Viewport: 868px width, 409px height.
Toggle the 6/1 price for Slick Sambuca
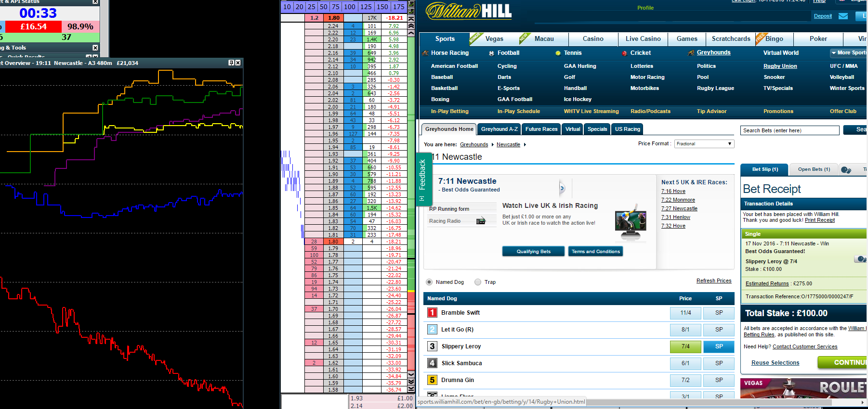click(x=685, y=363)
